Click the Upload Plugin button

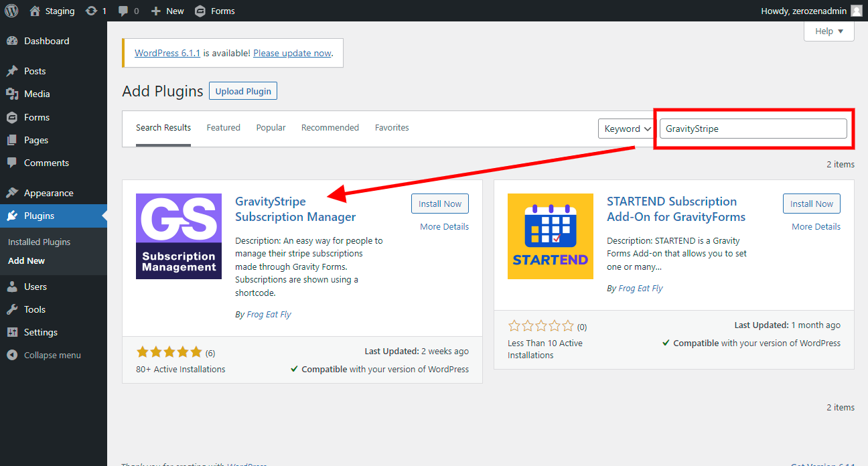[243, 91]
